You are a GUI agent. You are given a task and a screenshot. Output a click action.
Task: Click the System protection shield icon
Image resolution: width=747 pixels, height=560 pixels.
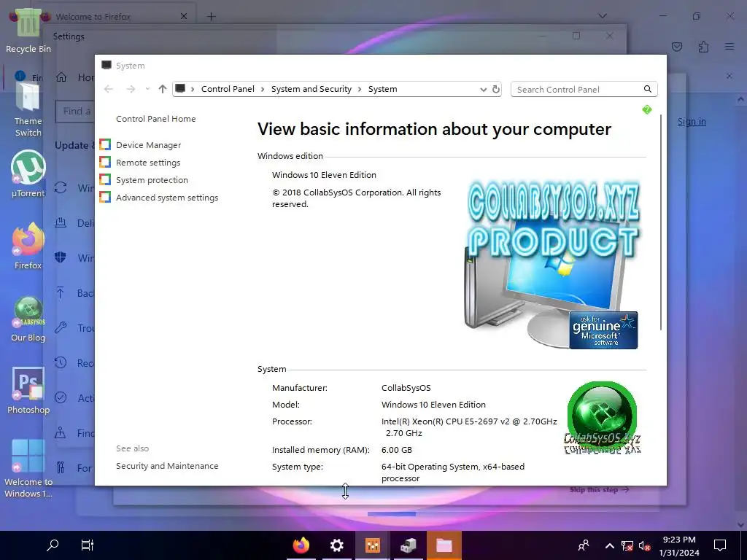coord(105,179)
